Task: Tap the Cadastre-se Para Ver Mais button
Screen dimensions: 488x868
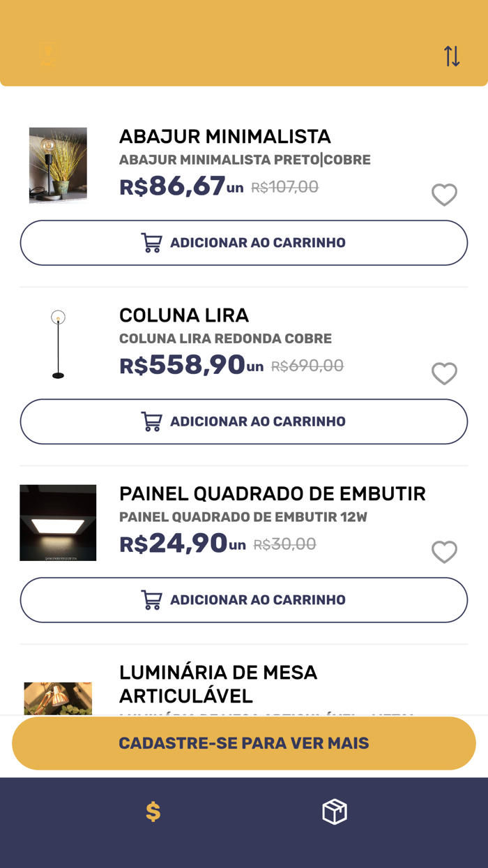Action: click(243, 743)
